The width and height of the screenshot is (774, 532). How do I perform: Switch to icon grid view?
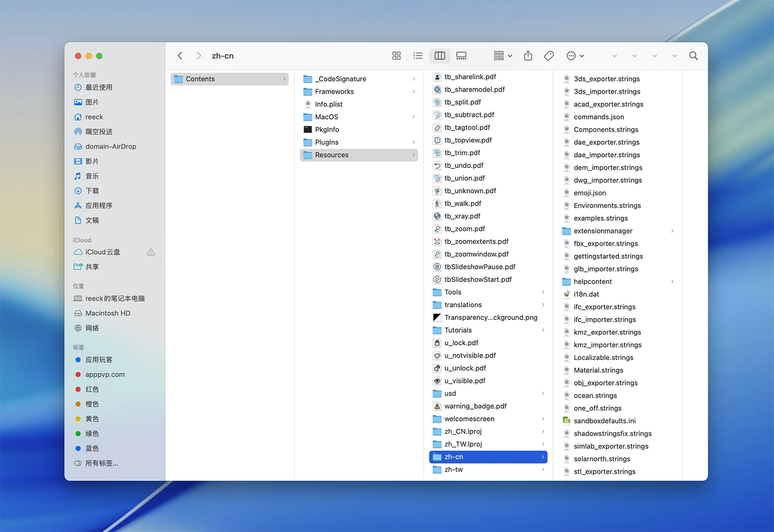coord(396,56)
